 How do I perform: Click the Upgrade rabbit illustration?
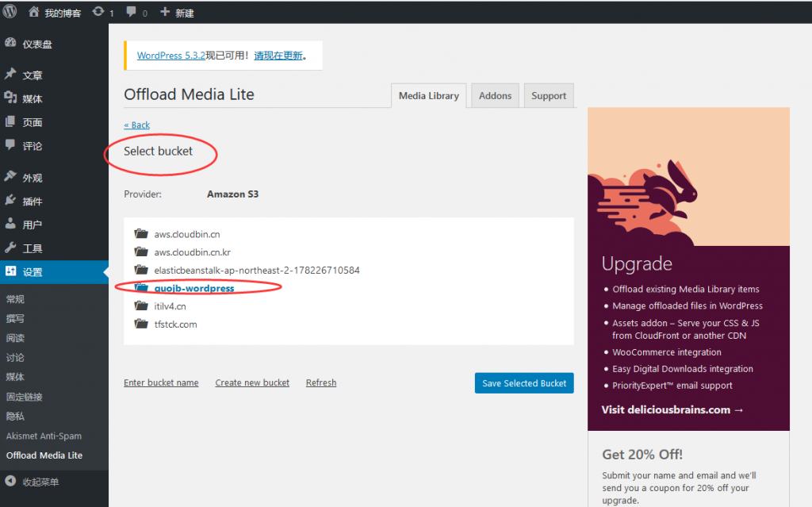click(x=688, y=176)
